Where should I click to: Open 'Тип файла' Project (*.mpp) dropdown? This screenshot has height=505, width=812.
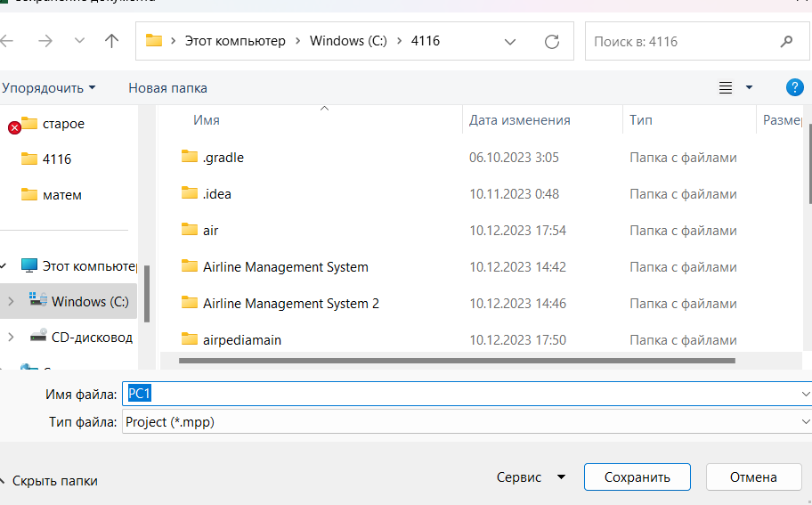467,422
